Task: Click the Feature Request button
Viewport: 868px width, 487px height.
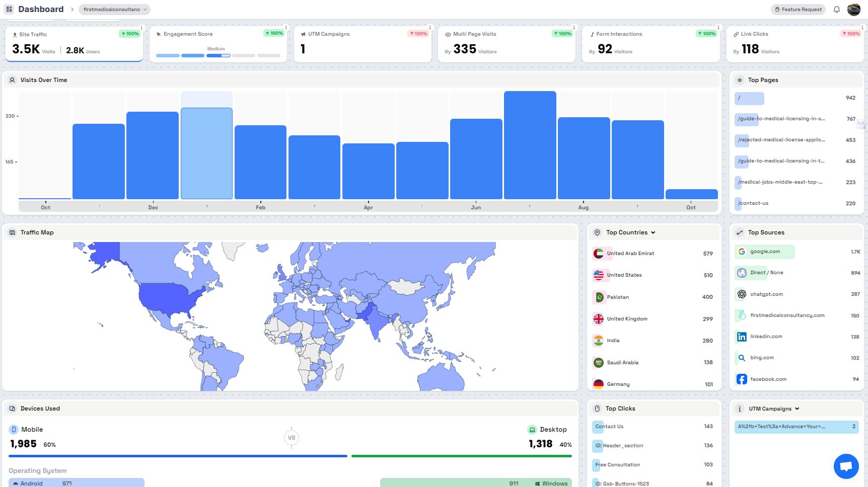Action: [798, 10]
